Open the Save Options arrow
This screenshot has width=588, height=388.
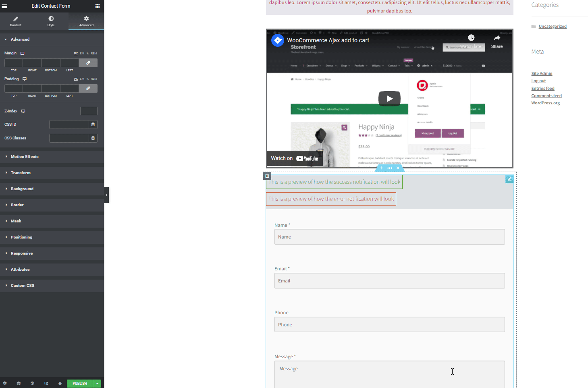tap(97, 384)
